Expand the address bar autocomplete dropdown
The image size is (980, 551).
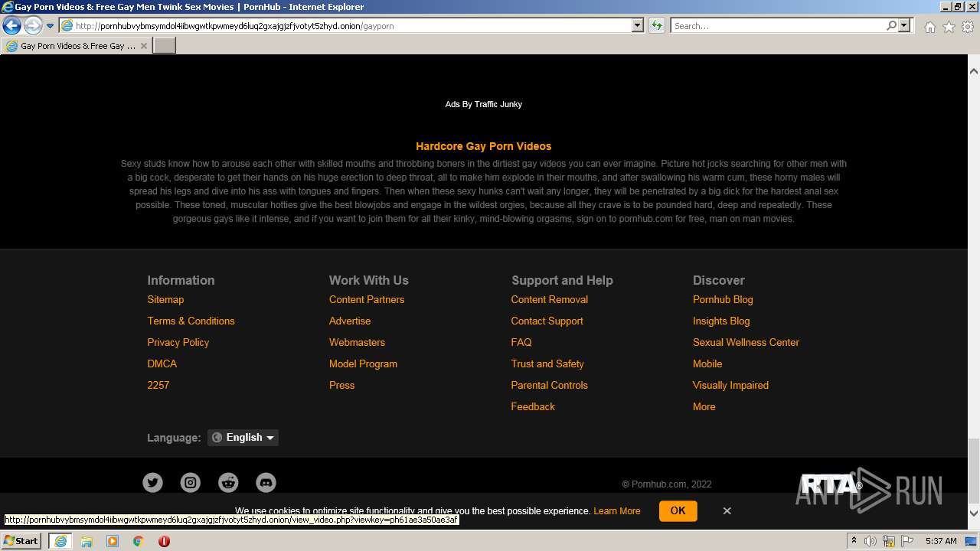point(638,26)
